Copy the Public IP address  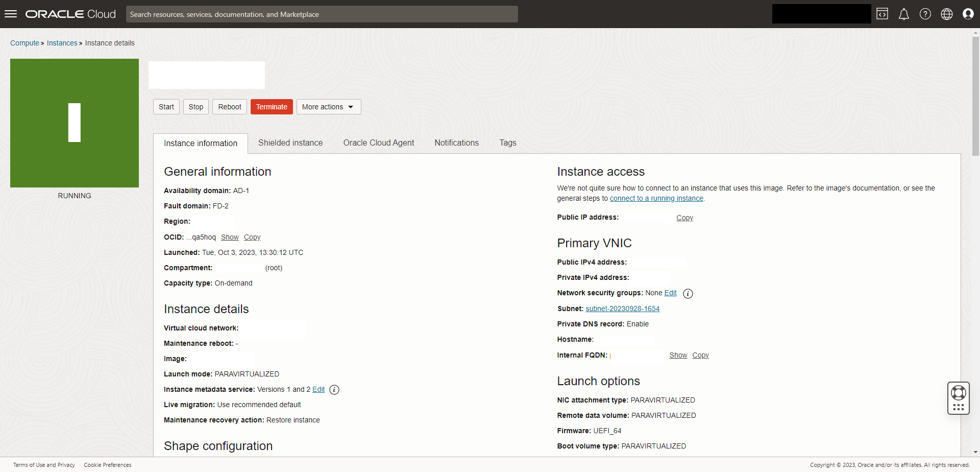[684, 218]
